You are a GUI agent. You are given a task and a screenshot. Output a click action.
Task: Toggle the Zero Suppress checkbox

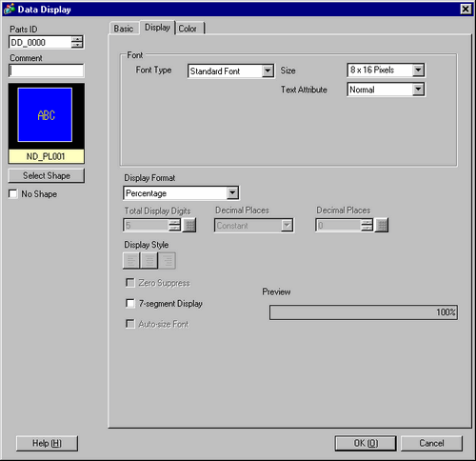tap(130, 283)
